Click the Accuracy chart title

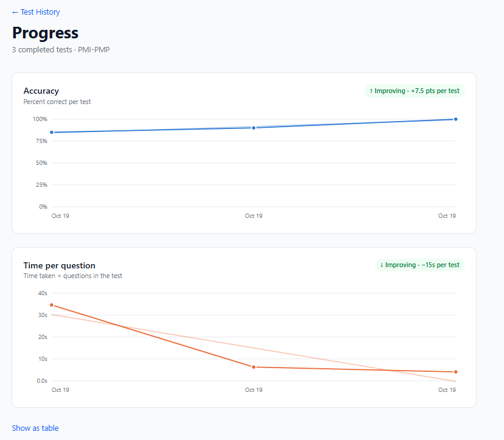[x=41, y=91]
